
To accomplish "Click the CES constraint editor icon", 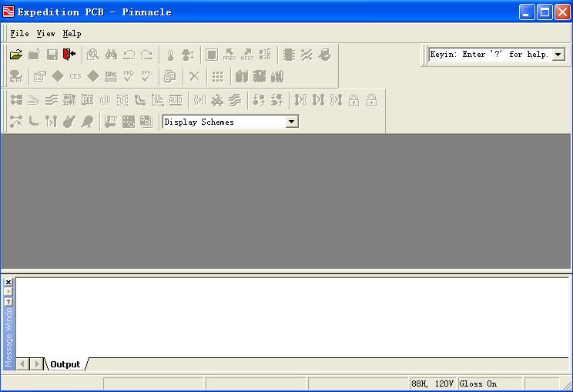I will [75, 76].
